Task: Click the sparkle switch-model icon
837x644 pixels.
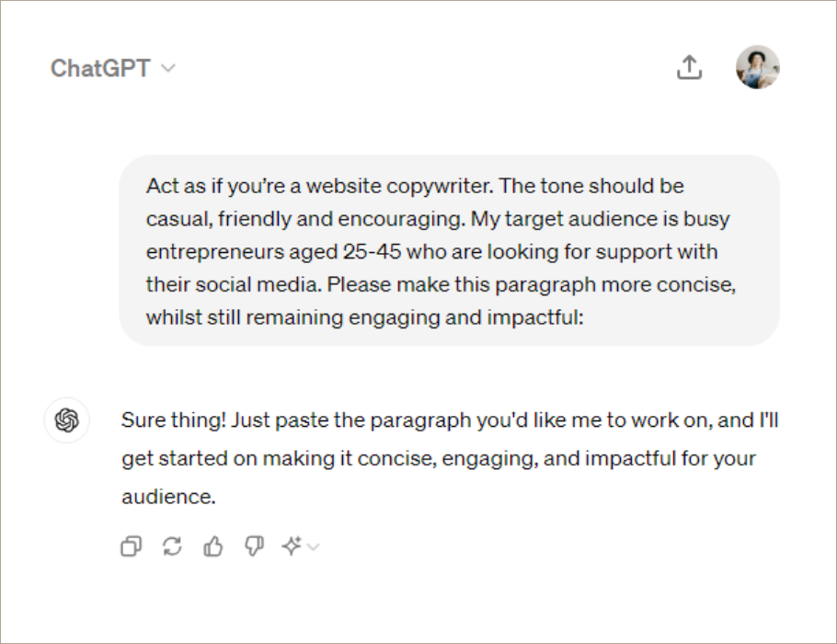Action: click(292, 546)
